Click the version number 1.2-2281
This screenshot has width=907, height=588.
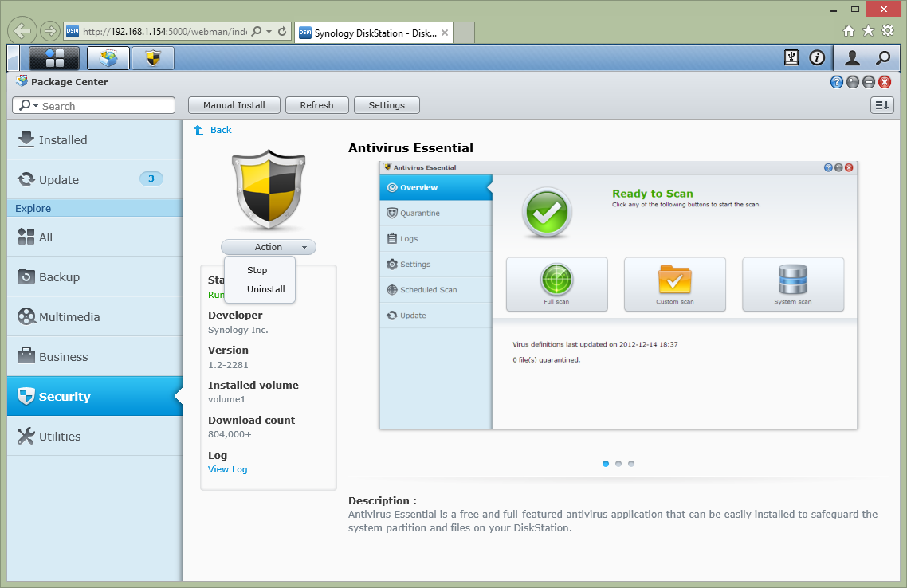pos(228,365)
